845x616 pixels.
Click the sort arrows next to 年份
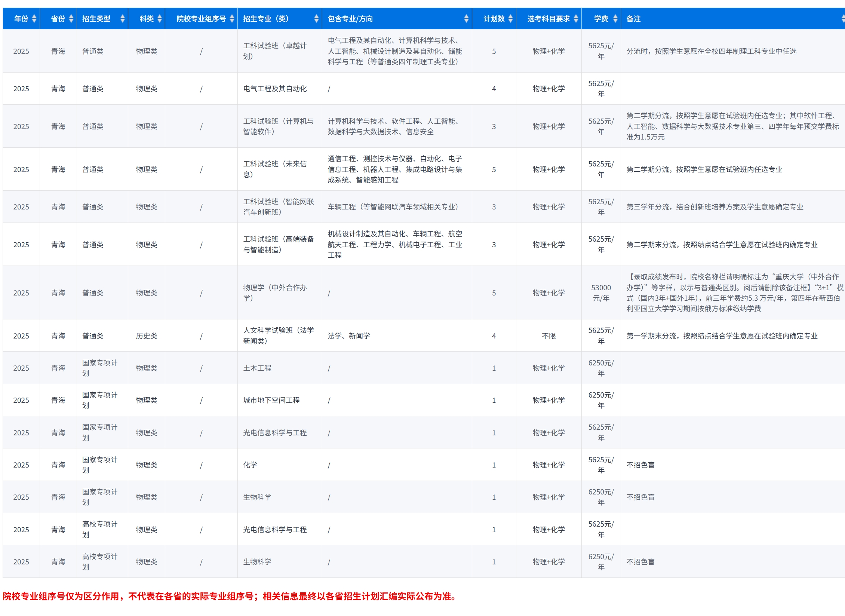tap(34, 19)
